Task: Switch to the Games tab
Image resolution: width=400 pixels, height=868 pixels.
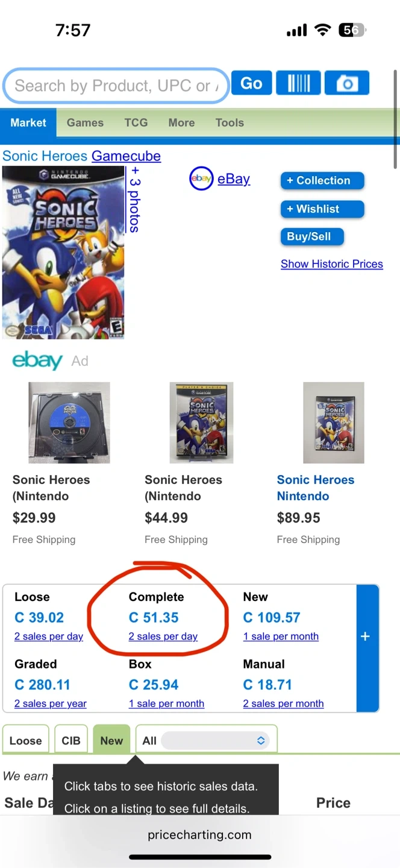Action: tap(85, 122)
